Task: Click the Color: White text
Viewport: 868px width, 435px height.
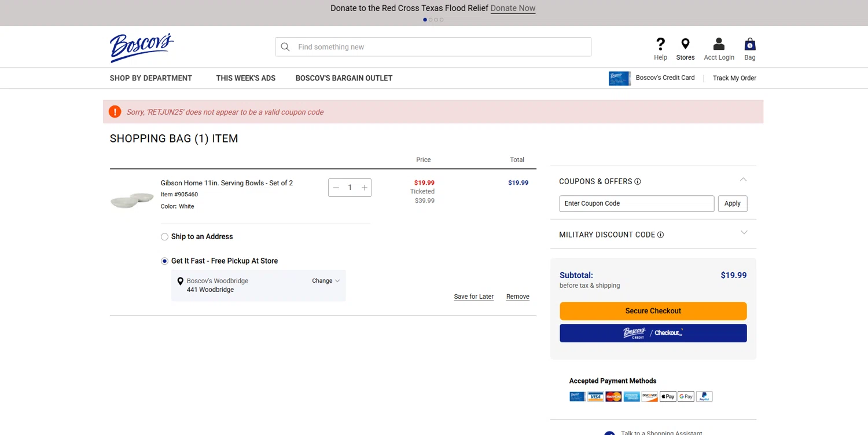Action: tap(178, 207)
